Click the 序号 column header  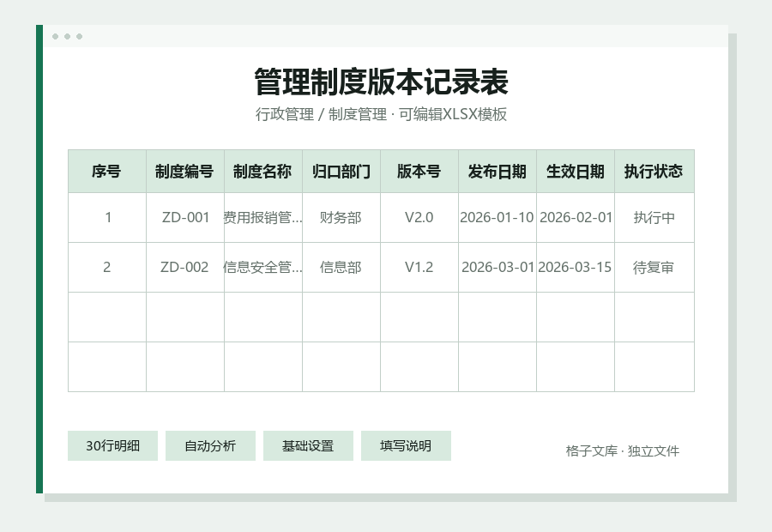pos(107,172)
